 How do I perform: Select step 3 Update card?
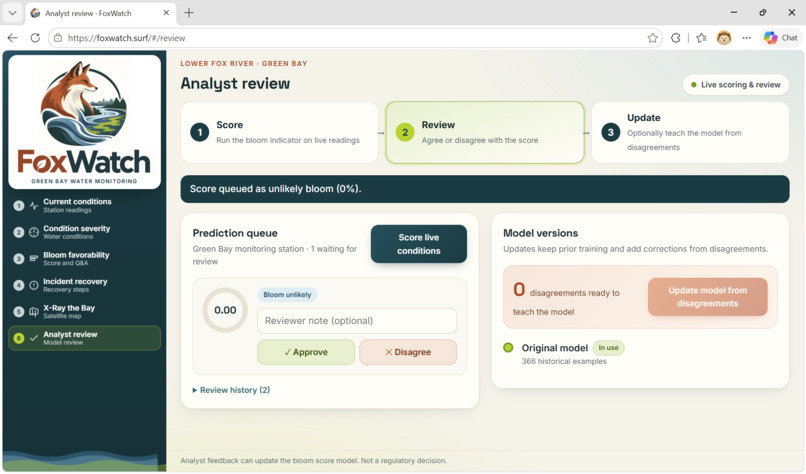tap(690, 133)
